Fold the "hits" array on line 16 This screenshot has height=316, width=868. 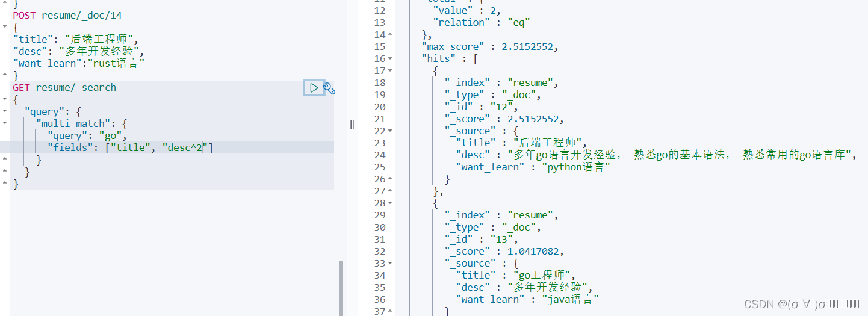click(x=390, y=58)
